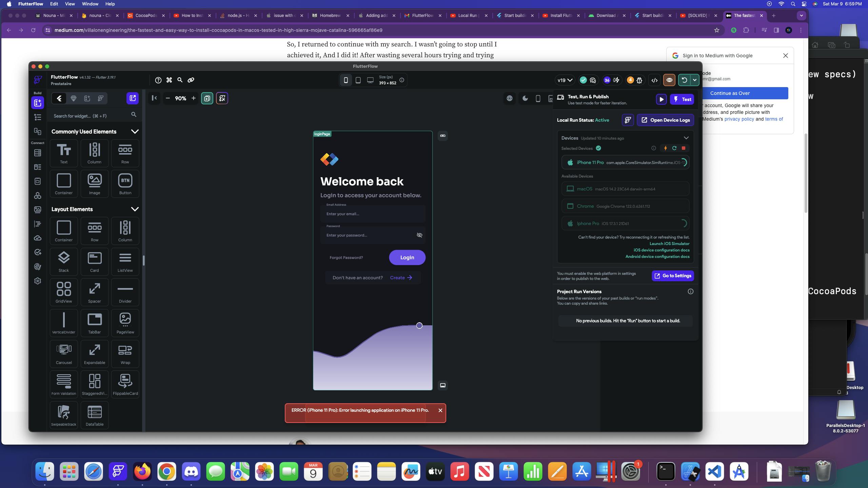Toggle dark mode moon icon on canvas
This screenshot has height=488, width=868.
(525, 98)
